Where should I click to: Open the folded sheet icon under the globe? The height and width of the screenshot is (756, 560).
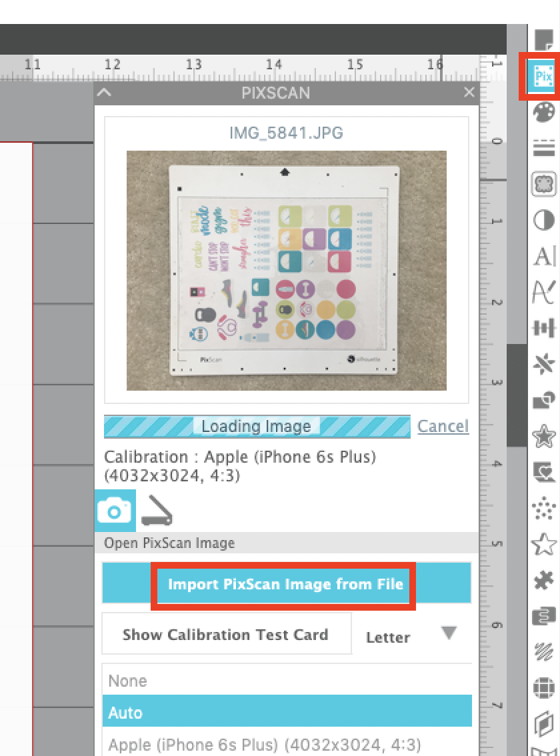pyautogui.click(x=543, y=724)
